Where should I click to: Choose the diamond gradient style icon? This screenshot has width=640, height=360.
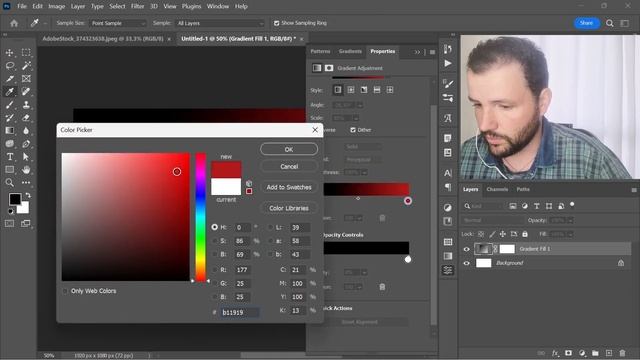coord(390,90)
